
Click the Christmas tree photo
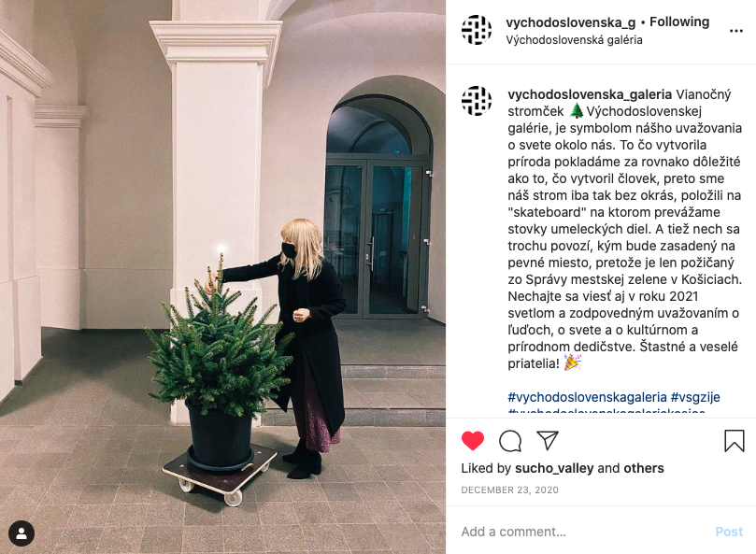click(222, 277)
